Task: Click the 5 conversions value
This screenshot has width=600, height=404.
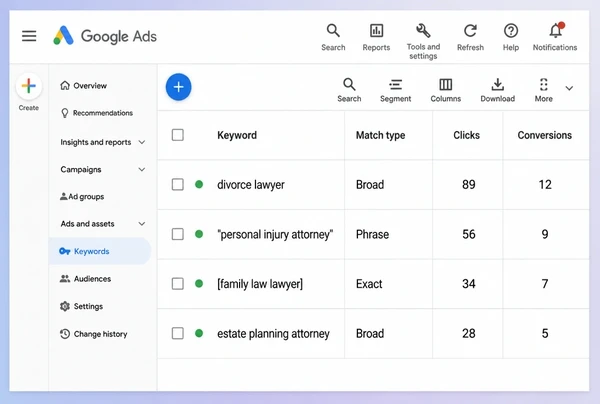Action: 545,333
